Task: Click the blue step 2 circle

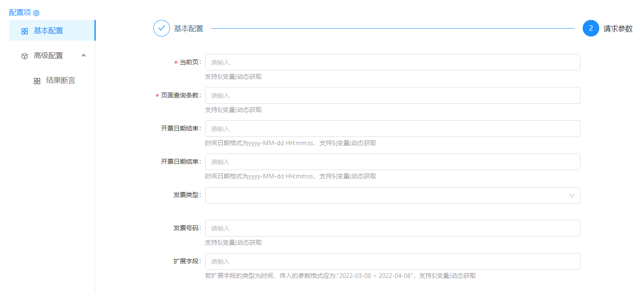Action: [591, 28]
